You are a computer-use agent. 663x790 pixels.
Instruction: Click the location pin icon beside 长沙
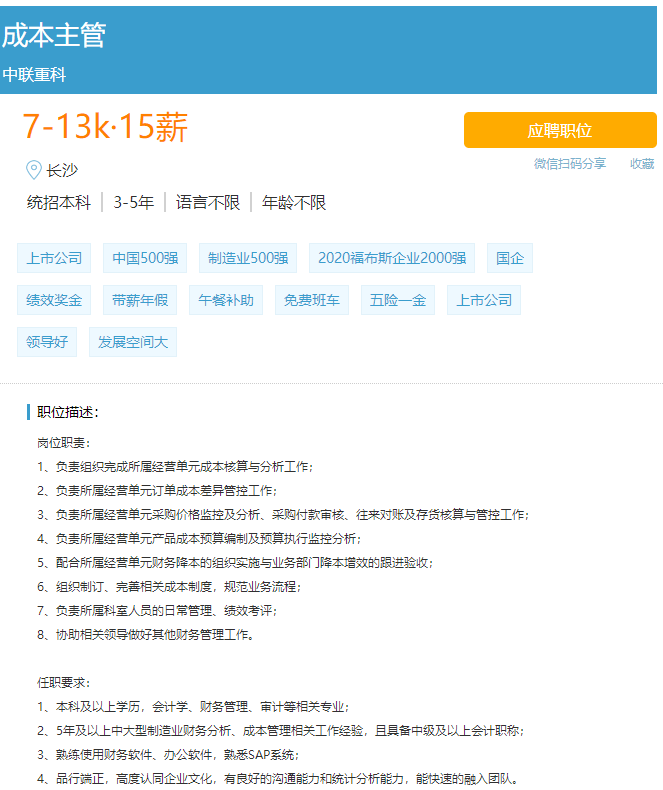pyautogui.click(x=33, y=170)
